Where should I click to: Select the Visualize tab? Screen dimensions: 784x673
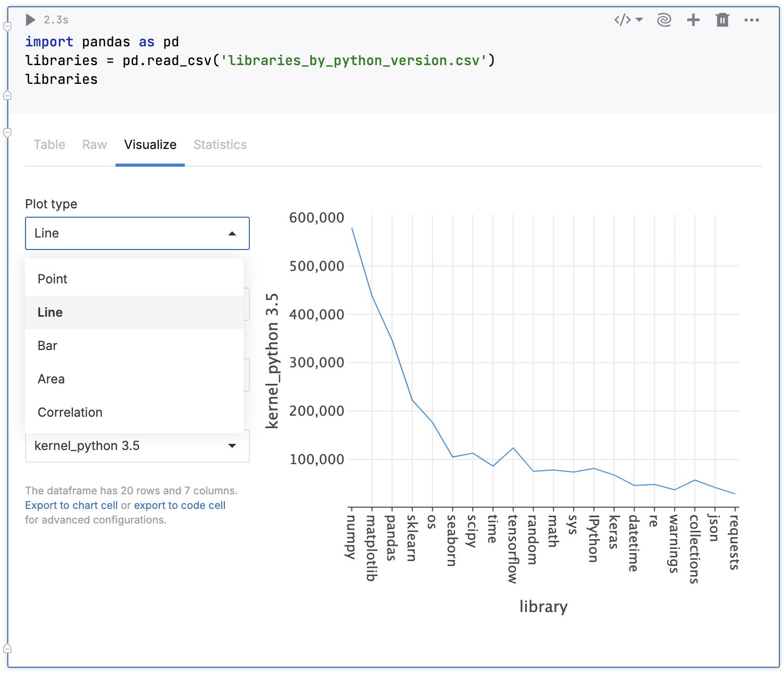[150, 145]
